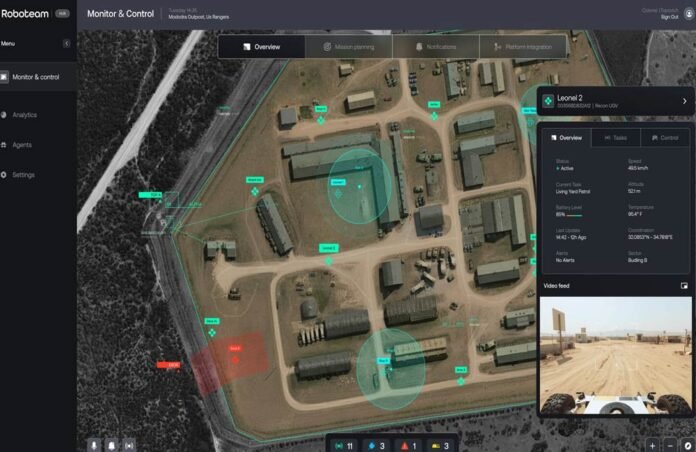Click the red restricted zone on map

point(231,358)
